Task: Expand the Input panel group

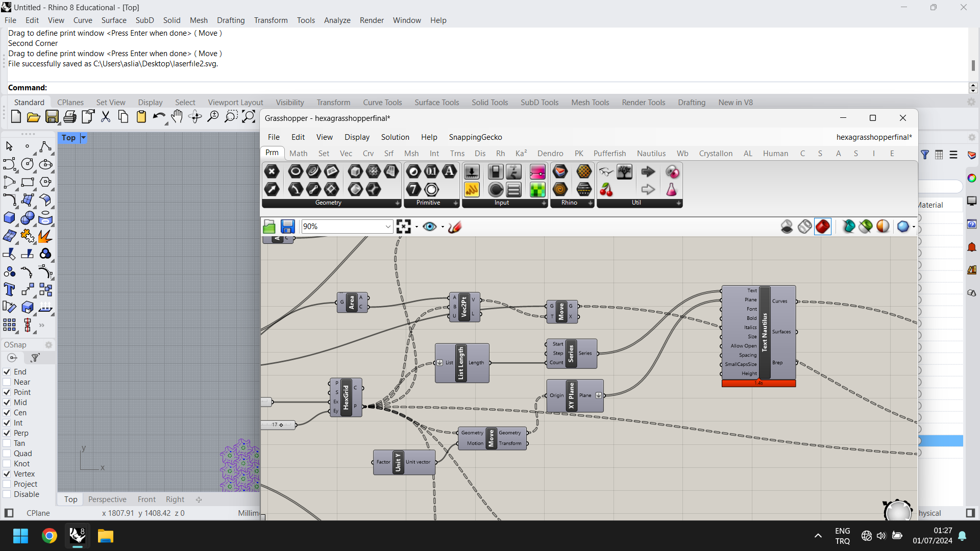Action: (x=544, y=203)
